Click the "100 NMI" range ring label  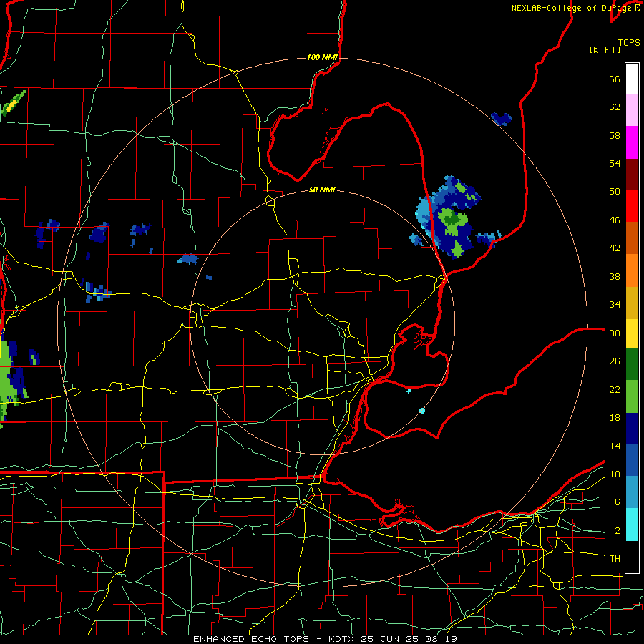322,57
